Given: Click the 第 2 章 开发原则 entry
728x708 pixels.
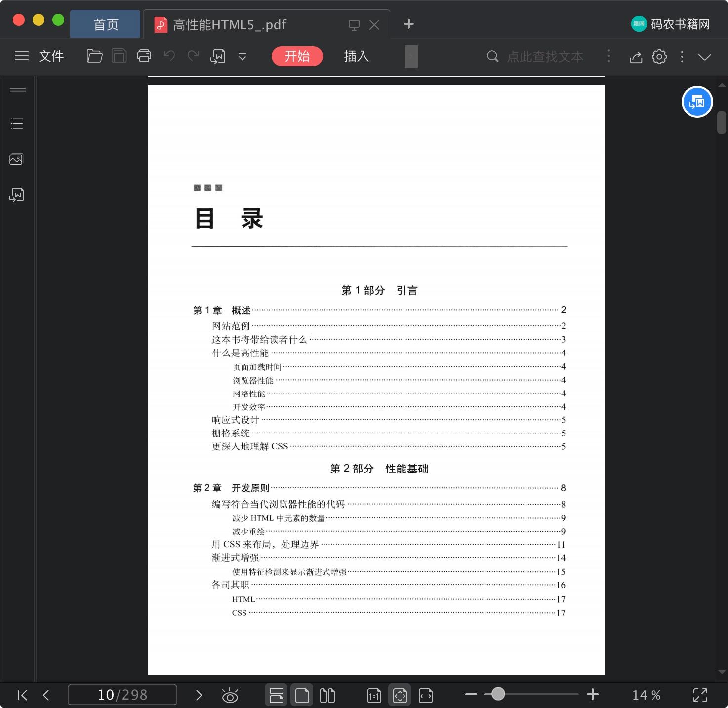Looking at the screenshot, I should (379, 488).
